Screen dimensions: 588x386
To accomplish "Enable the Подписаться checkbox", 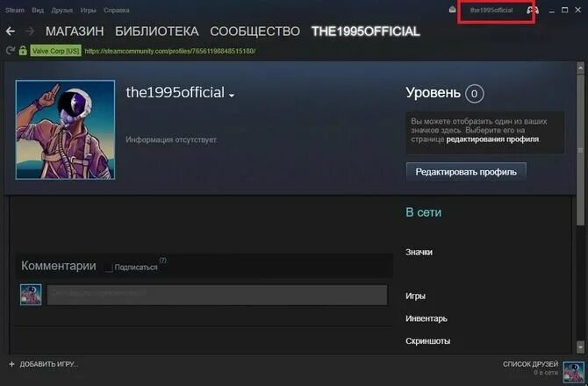I will pyautogui.click(x=109, y=268).
